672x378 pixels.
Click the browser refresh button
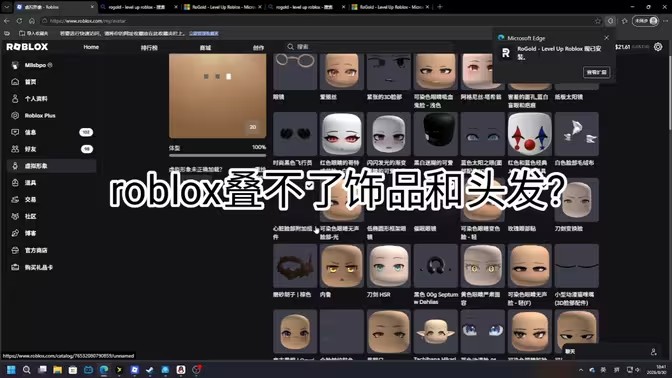(x=19, y=21)
